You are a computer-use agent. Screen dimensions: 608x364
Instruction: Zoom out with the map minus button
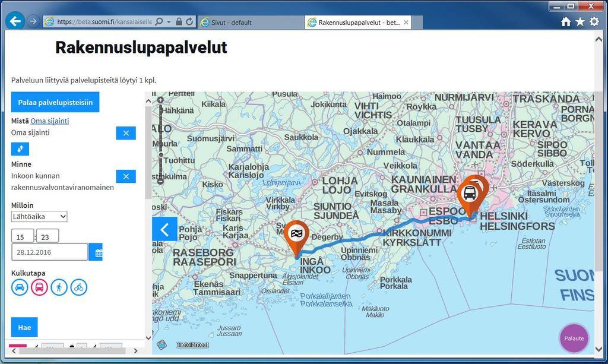coord(160,181)
